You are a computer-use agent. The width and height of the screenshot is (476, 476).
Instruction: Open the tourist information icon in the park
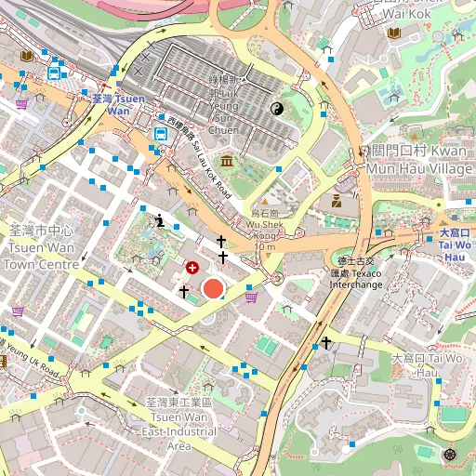[x=160, y=220]
